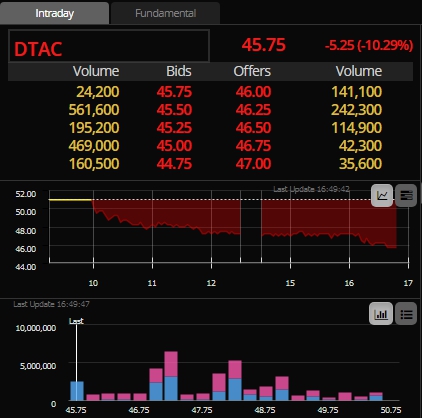Open the Fundamental tab

point(165,13)
